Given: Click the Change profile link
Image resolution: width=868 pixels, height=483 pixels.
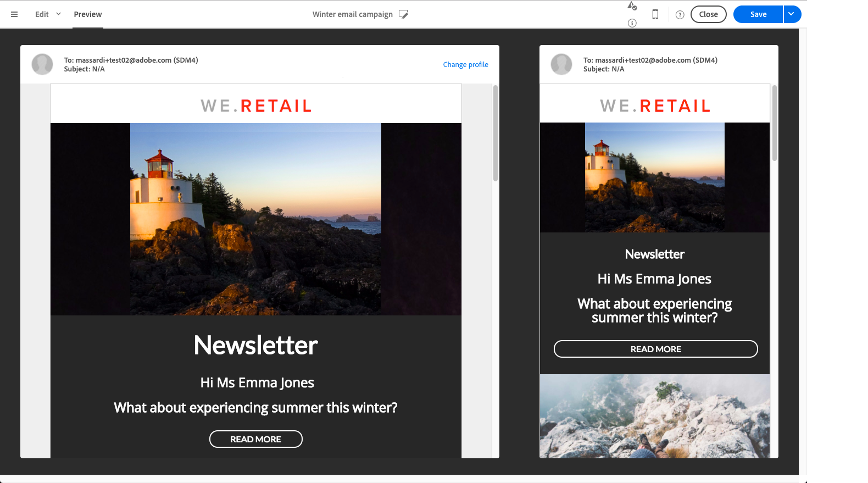Looking at the screenshot, I should (x=465, y=64).
